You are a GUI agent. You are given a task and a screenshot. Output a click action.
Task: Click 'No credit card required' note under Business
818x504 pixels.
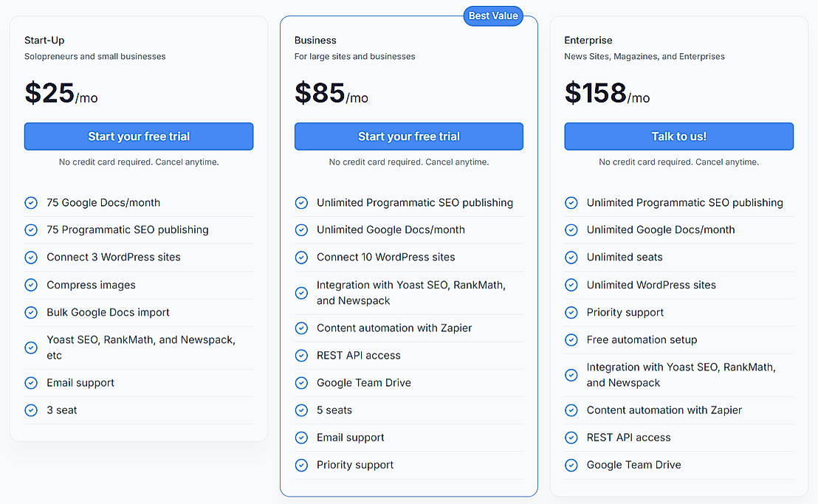409,162
